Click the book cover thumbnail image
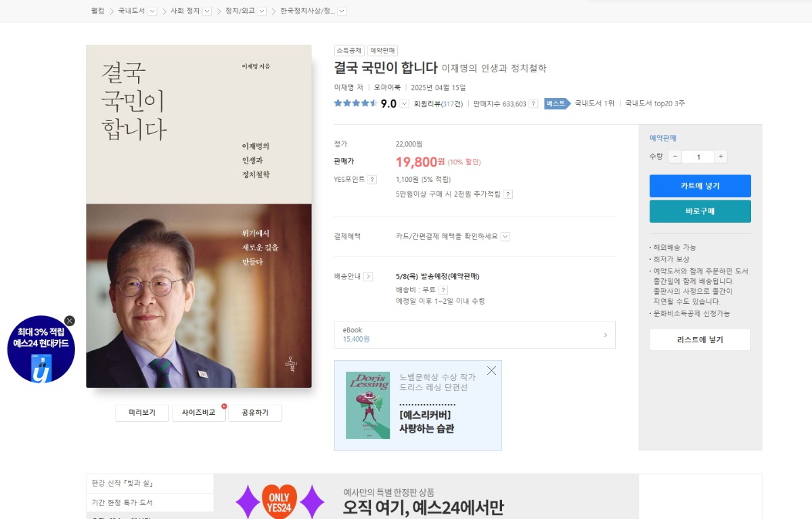The width and height of the screenshot is (812, 519). pyautogui.click(x=199, y=217)
